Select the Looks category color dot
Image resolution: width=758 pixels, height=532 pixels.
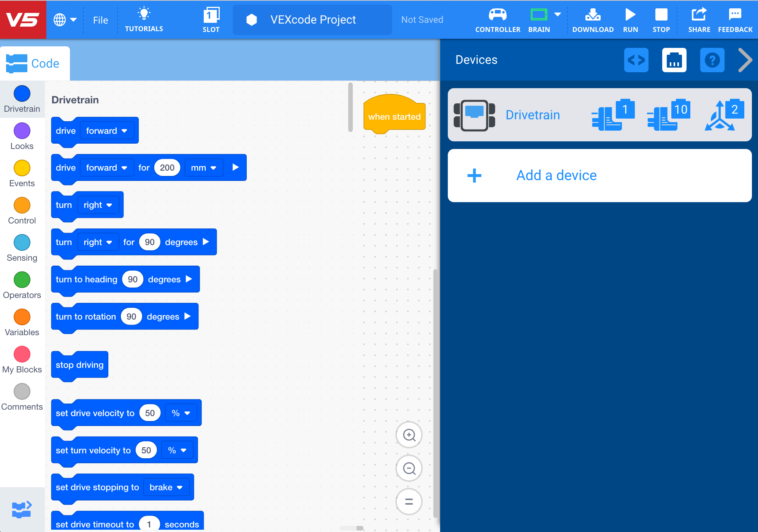(x=22, y=130)
